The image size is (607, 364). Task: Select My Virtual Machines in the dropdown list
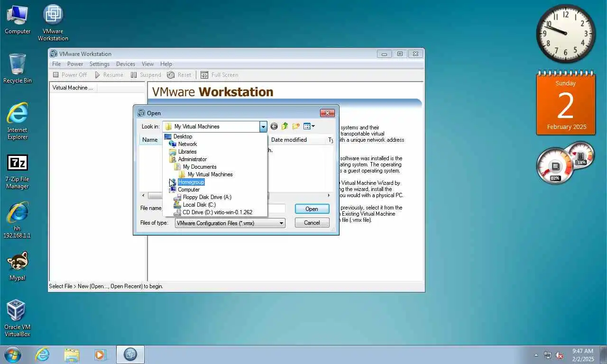(x=210, y=174)
